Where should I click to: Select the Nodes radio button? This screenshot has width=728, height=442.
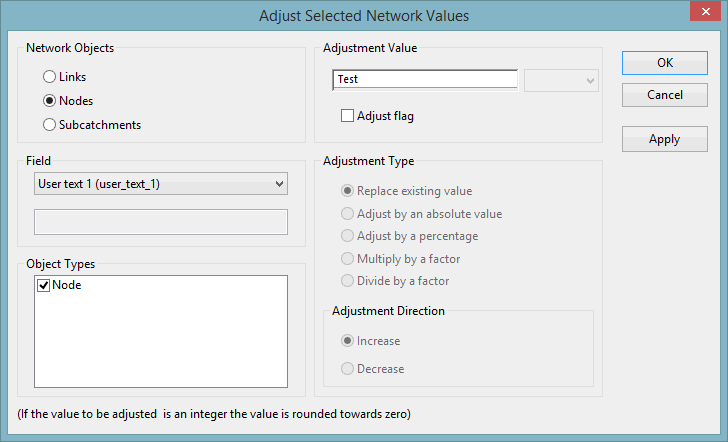coord(49,101)
